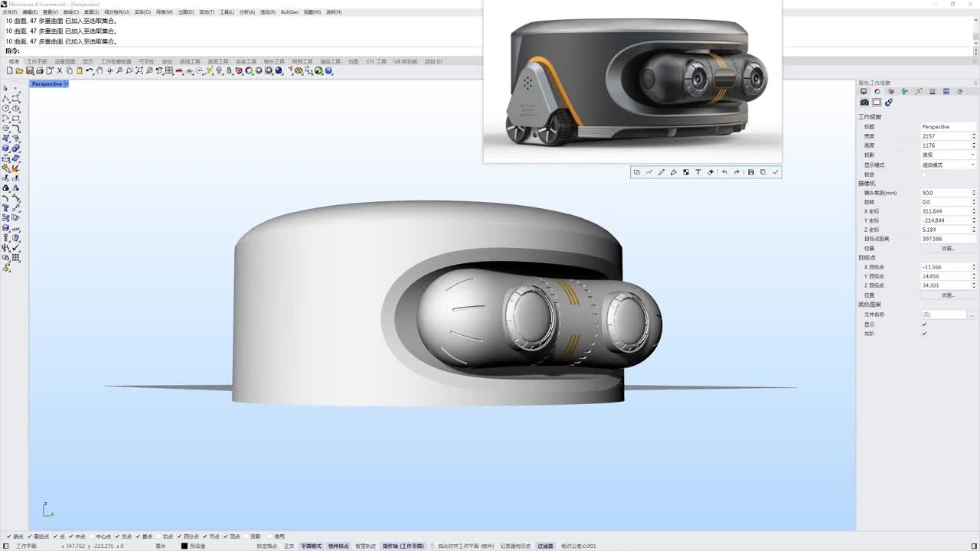
Task: Click the Cut (X) icon in the standard toolbar
Action: coord(60,71)
